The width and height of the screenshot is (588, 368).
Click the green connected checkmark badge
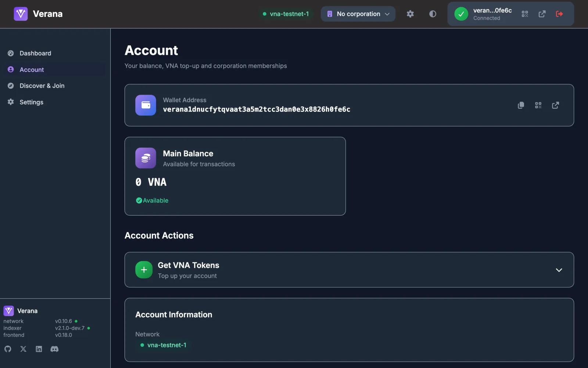click(x=461, y=14)
